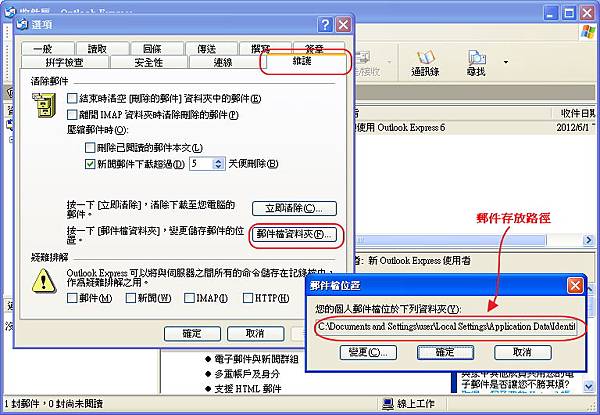The image size is (600, 415).
Task: Click the days value field showing 5
Action: (201, 164)
